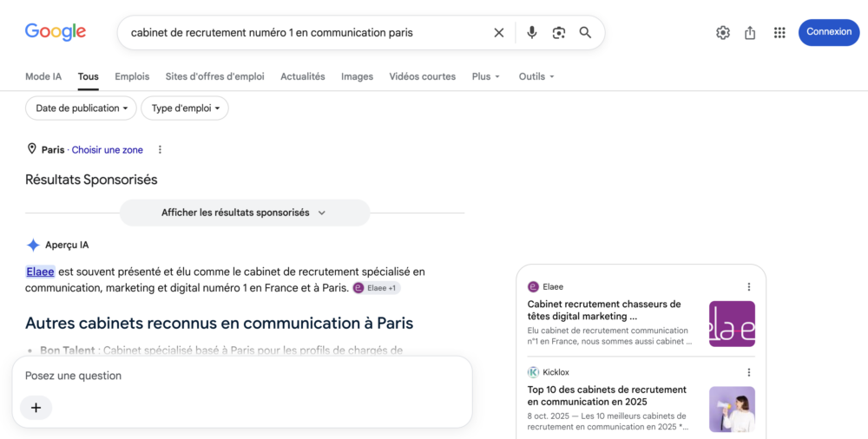The width and height of the screenshot is (868, 439).
Task: Click the 8 oct. 2025 Kicklox snippet
Action: [x=608, y=421]
